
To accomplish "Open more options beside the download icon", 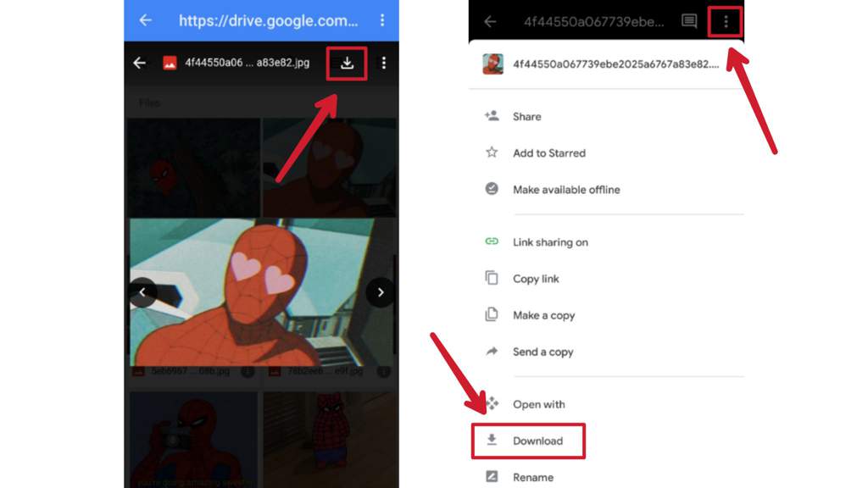I will 384,63.
